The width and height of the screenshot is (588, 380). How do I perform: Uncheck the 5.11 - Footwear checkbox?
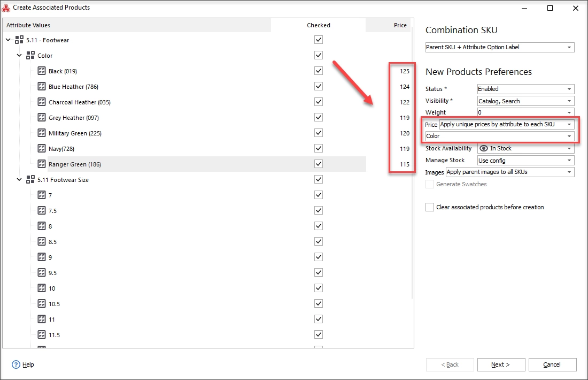tap(319, 40)
